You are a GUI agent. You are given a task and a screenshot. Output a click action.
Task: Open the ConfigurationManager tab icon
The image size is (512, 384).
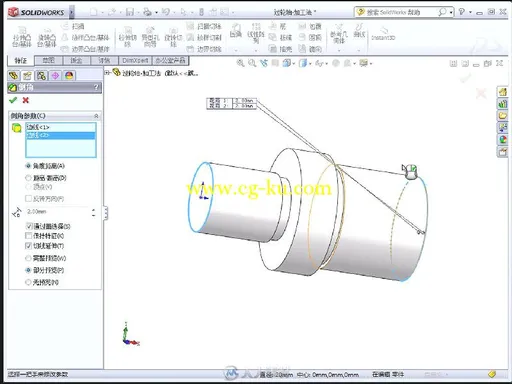point(41,76)
